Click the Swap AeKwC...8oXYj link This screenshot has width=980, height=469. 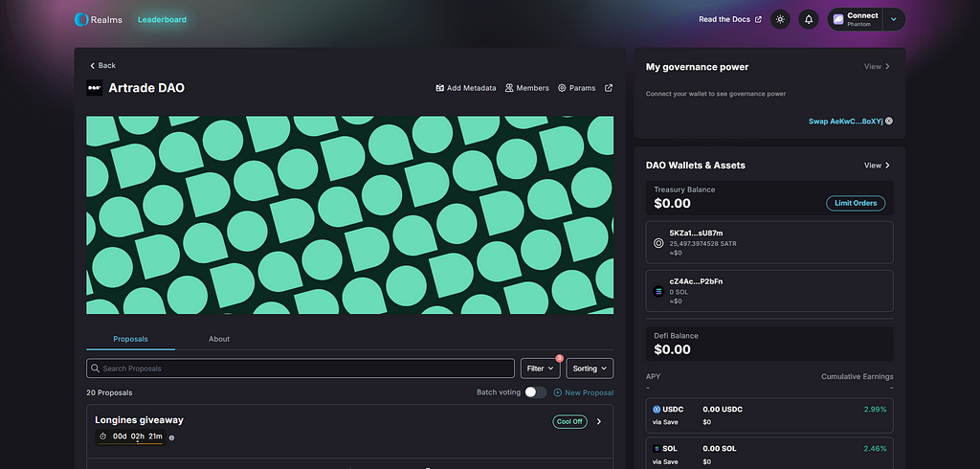(846, 122)
